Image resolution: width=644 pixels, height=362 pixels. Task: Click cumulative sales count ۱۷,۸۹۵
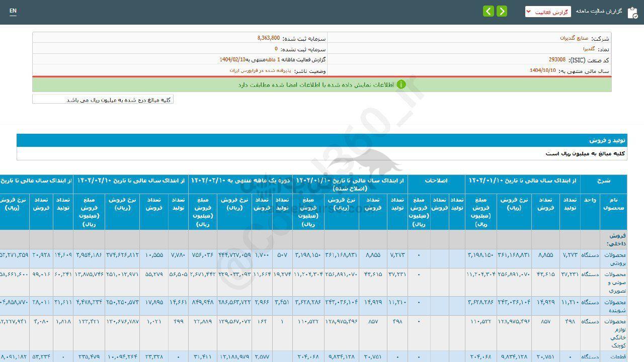(154, 302)
